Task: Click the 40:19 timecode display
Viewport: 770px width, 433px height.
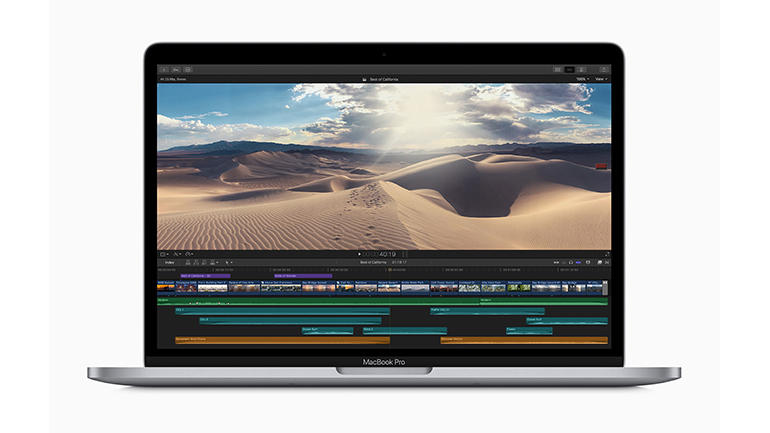Action: tap(387, 254)
